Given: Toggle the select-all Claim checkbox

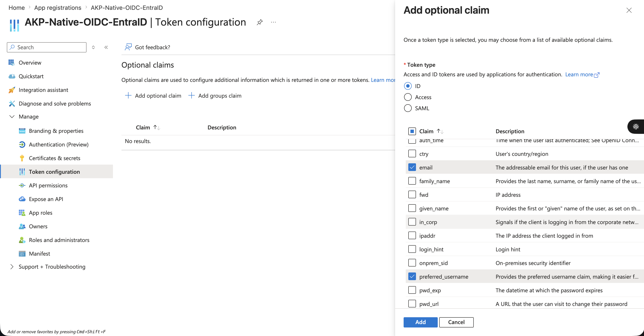Looking at the screenshot, I should tap(412, 131).
